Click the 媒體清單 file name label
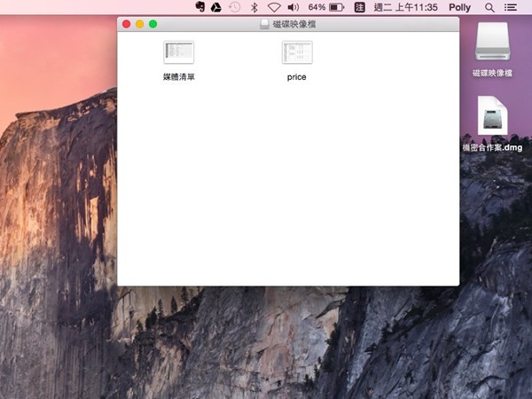532x399 pixels. pyautogui.click(x=179, y=77)
